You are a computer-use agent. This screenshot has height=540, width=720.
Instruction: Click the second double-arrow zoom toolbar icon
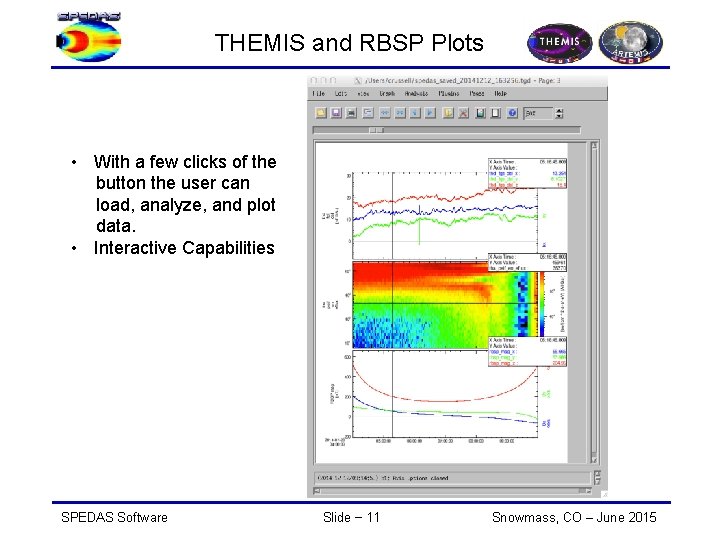click(x=400, y=112)
